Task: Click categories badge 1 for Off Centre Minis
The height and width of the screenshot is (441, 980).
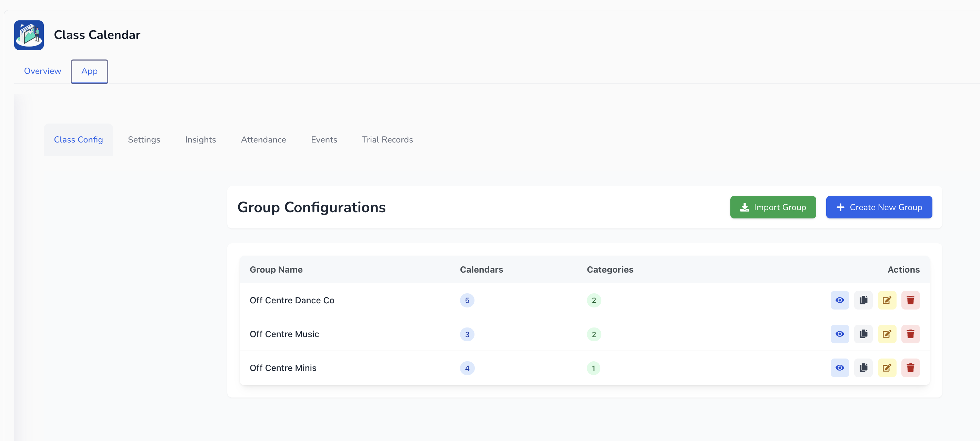Action: point(593,368)
